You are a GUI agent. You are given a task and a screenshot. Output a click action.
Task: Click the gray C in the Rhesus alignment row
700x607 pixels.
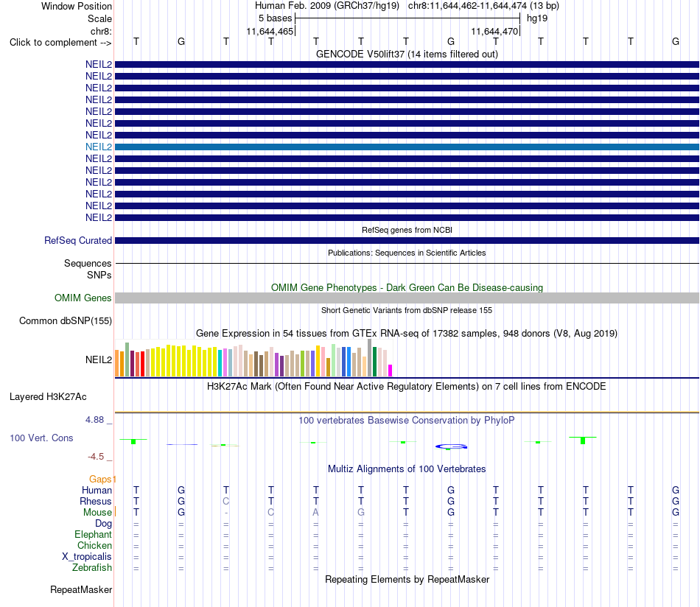[x=226, y=501]
